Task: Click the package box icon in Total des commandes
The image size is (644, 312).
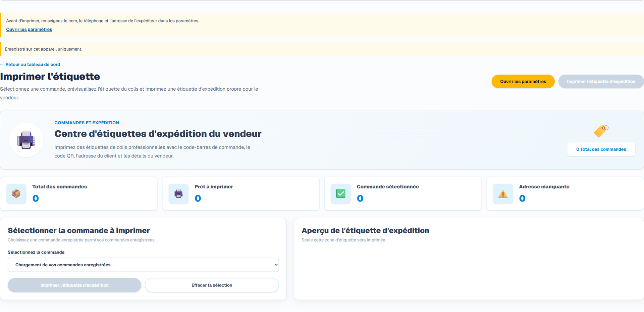Action: 16,193
